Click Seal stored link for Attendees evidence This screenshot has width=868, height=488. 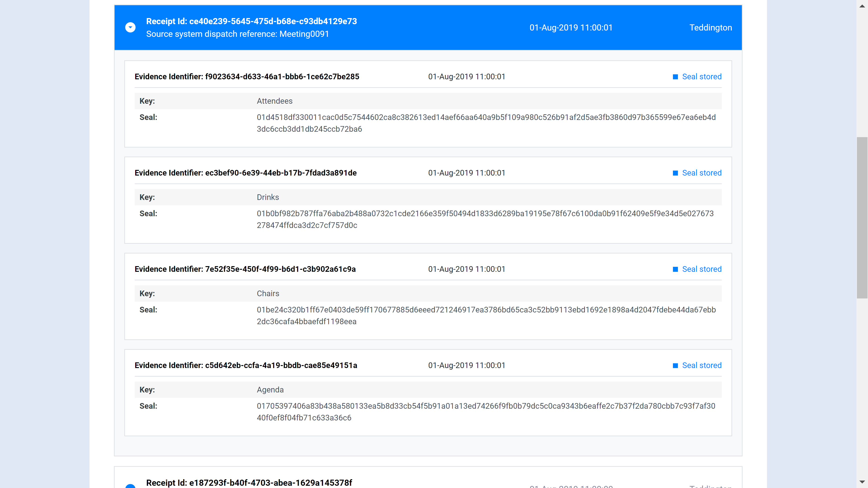click(702, 76)
